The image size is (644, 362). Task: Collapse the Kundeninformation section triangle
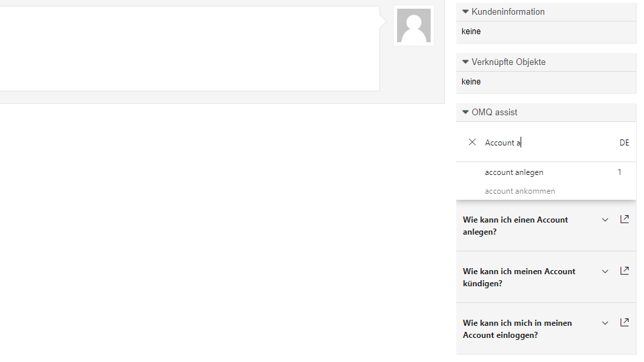tap(466, 11)
